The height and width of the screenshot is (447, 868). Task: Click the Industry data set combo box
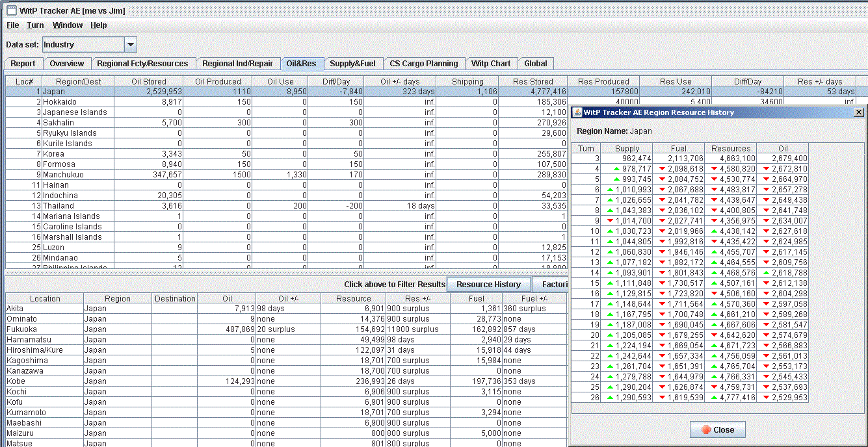pyautogui.click(x=83, y=45)
